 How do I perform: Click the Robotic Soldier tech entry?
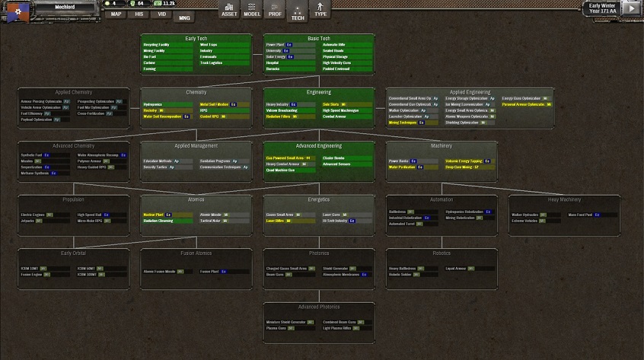(413, 275)
